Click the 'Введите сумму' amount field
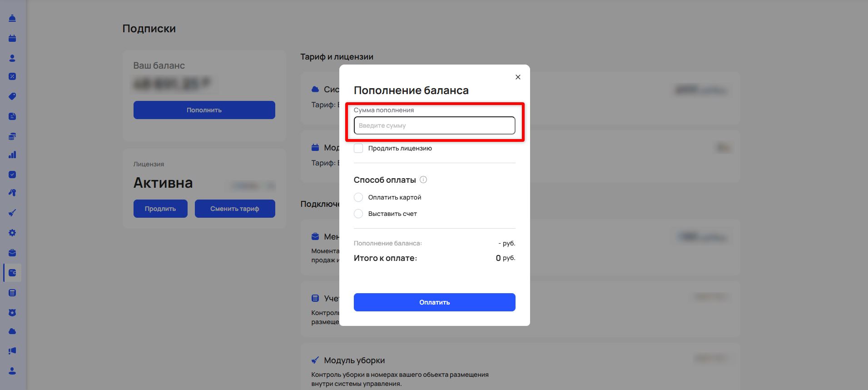The image size is (868, 390). [434, 125]
